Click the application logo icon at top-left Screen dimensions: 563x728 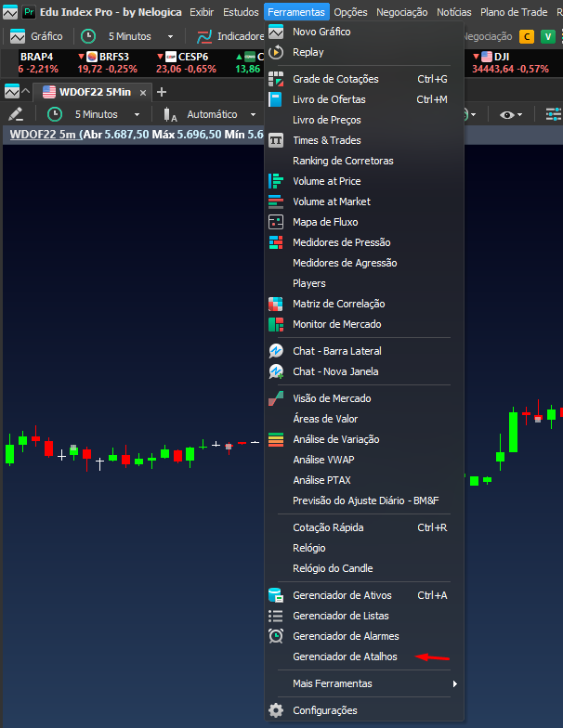(x=10, y=12)
